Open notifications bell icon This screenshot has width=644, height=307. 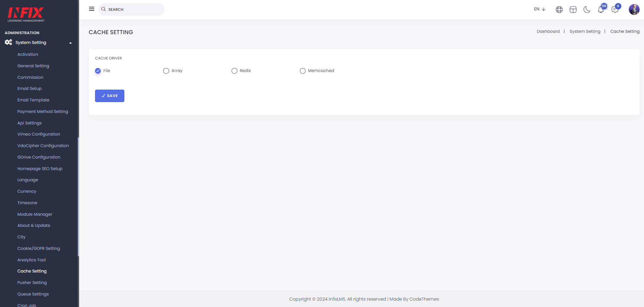coord(601,9)
